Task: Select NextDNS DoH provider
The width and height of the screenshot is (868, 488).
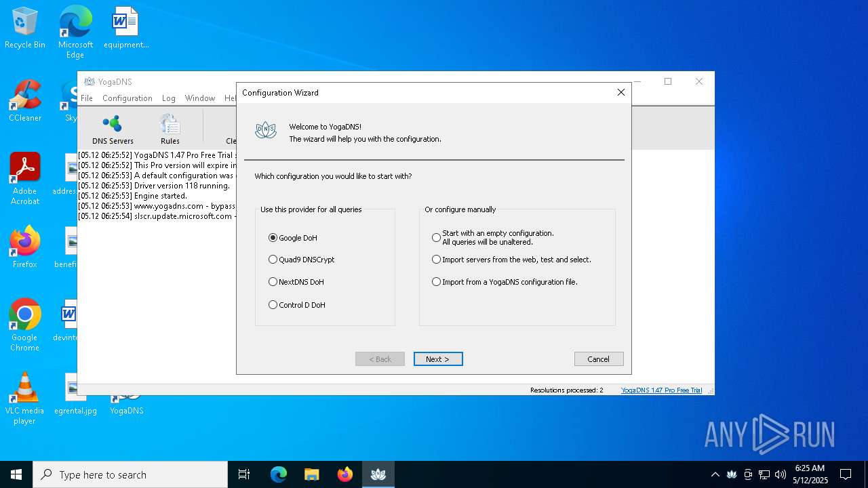Action: [296, 282]
